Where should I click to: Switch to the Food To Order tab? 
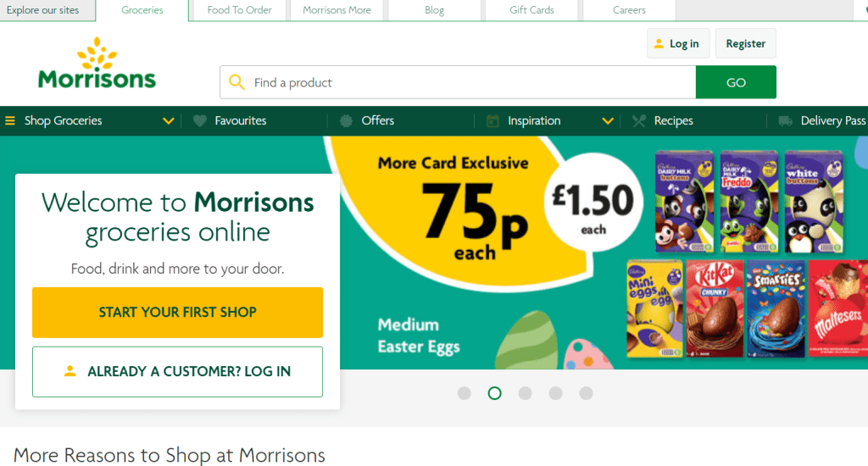coord(238,10)
